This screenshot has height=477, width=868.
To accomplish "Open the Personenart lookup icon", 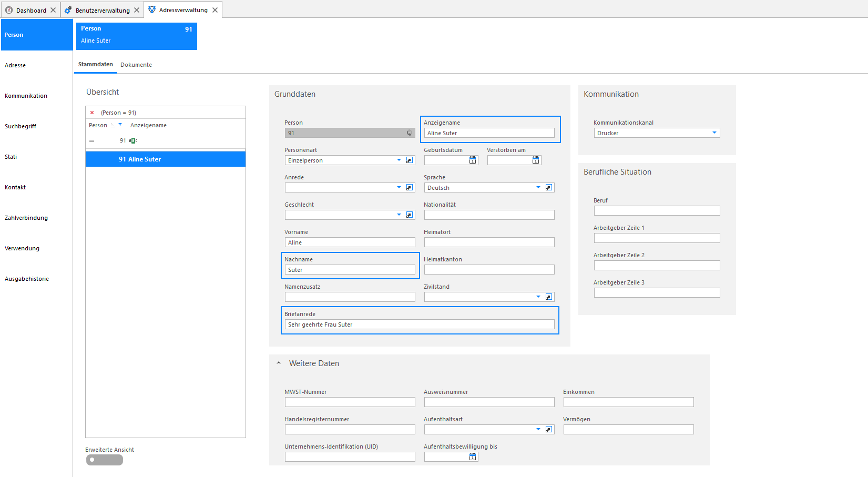I will pos(410,160).
